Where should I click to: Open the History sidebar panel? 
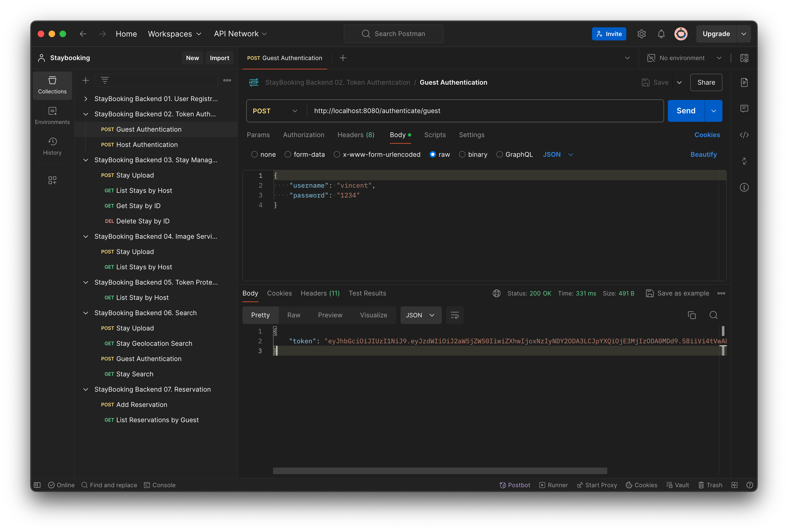pyautogui.click(x=52, y=146)
